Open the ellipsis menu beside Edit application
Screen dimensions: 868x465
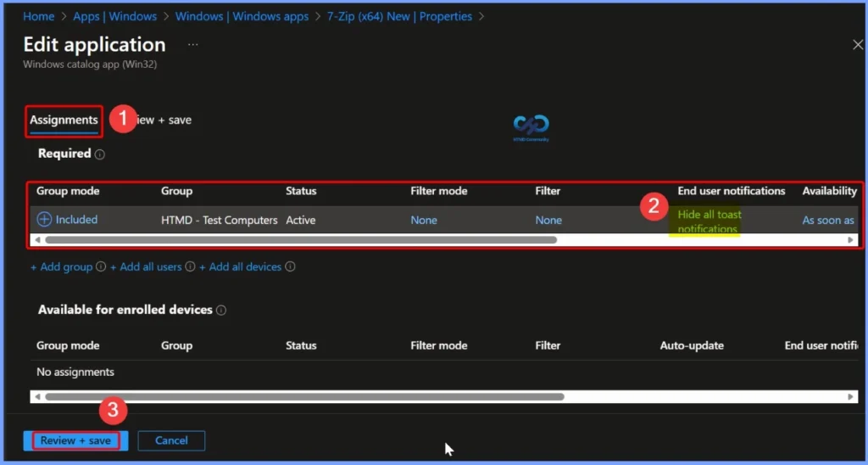point(192,45)
